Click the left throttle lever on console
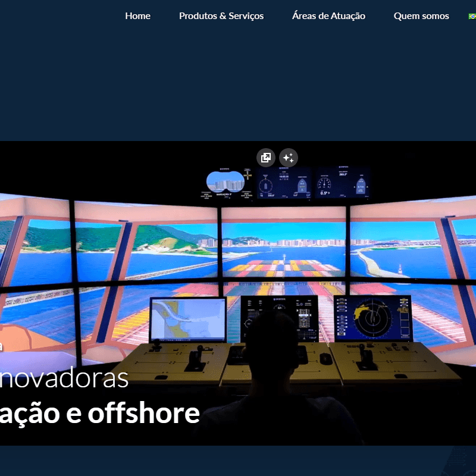The image size is (476, 476). coord(195,359)
